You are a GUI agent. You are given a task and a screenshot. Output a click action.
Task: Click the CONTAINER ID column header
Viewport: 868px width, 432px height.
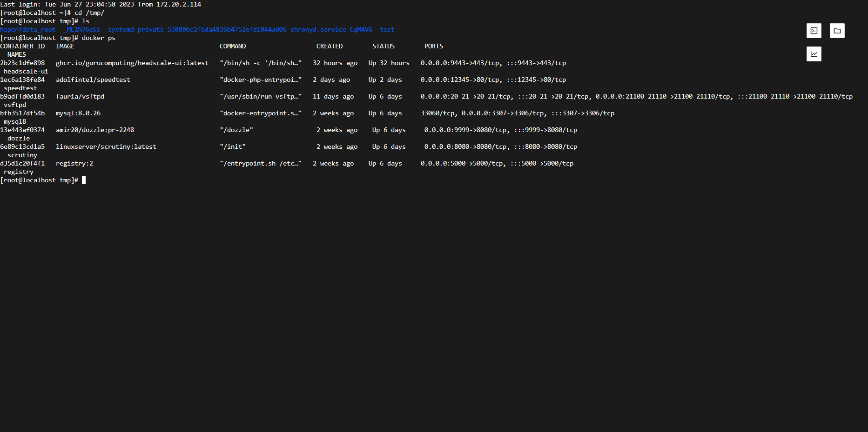22,46
